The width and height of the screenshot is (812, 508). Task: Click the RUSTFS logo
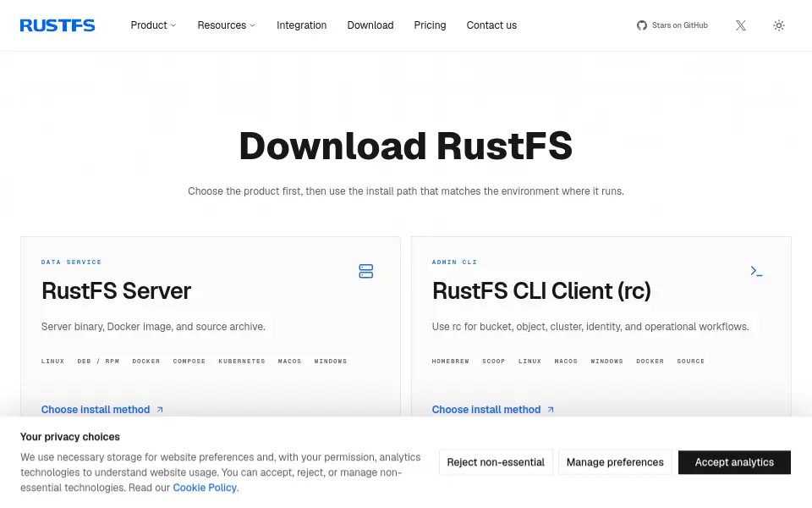point(58,25)
